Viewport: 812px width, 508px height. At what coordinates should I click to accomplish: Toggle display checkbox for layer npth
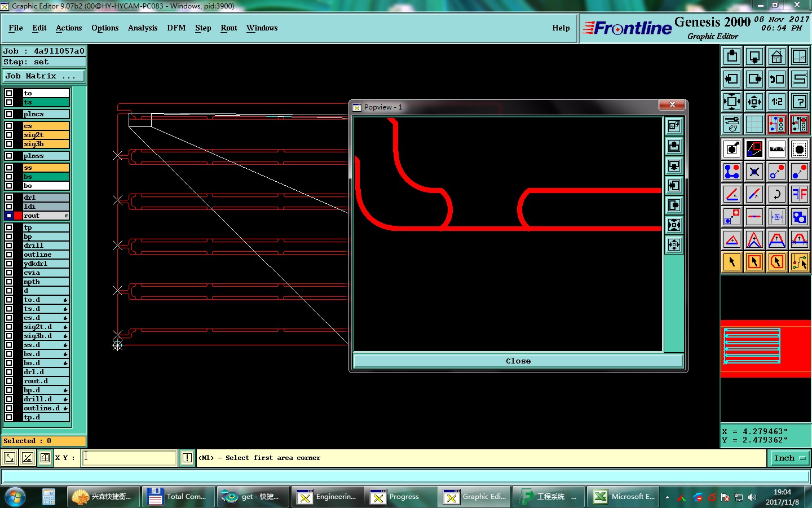tap(9, 282)
